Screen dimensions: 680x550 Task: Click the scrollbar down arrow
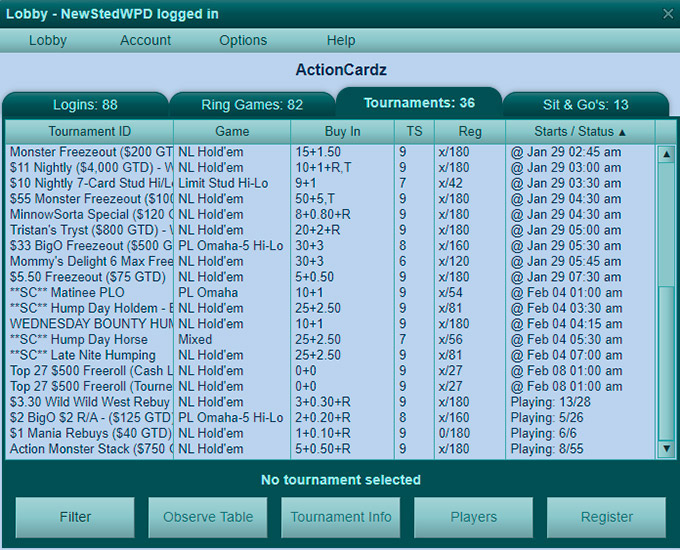tap(666, 448)
